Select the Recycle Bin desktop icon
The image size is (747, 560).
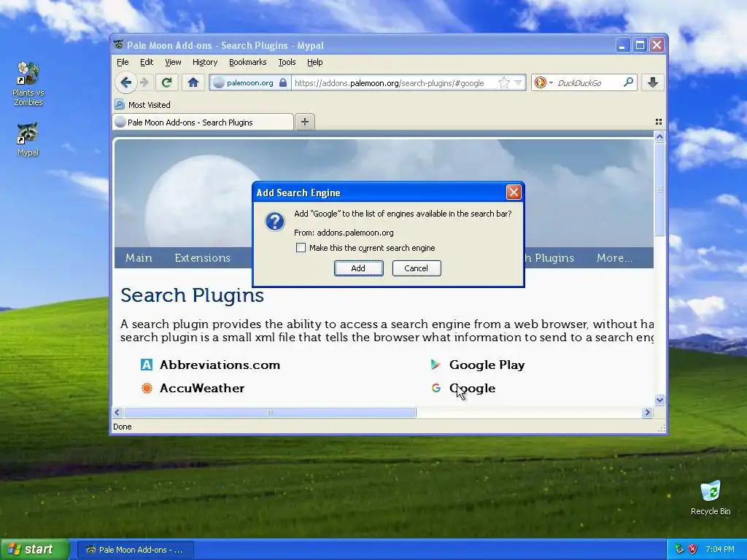[x=711, y=497]
